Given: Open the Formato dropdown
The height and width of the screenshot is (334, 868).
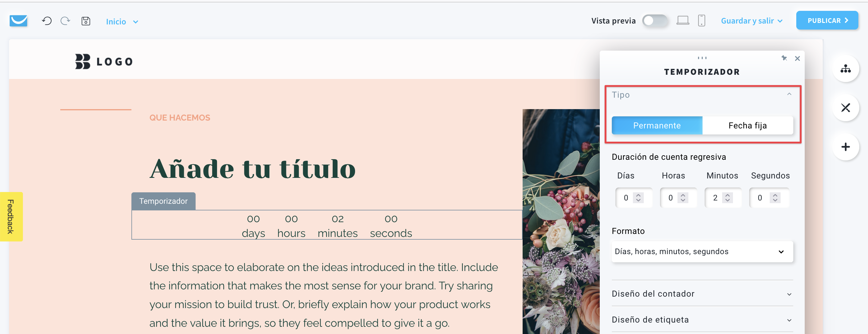Looking at the screenshot, I should point(702,251).
